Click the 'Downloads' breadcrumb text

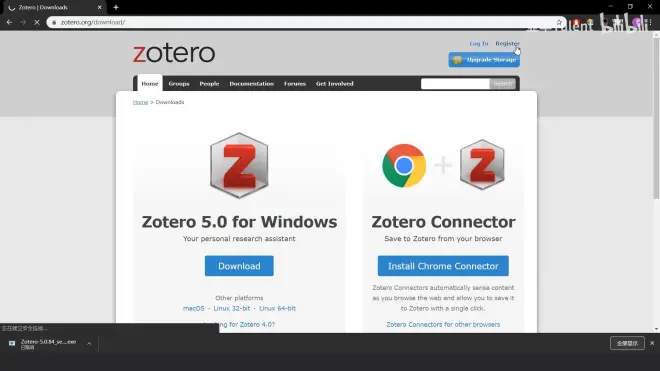click(x=170, y=102)
